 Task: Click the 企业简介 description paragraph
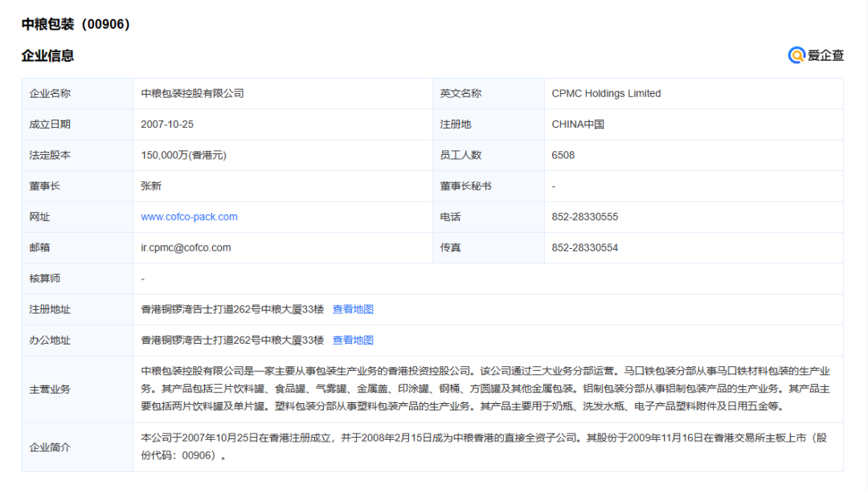click(x=484, y=446)
